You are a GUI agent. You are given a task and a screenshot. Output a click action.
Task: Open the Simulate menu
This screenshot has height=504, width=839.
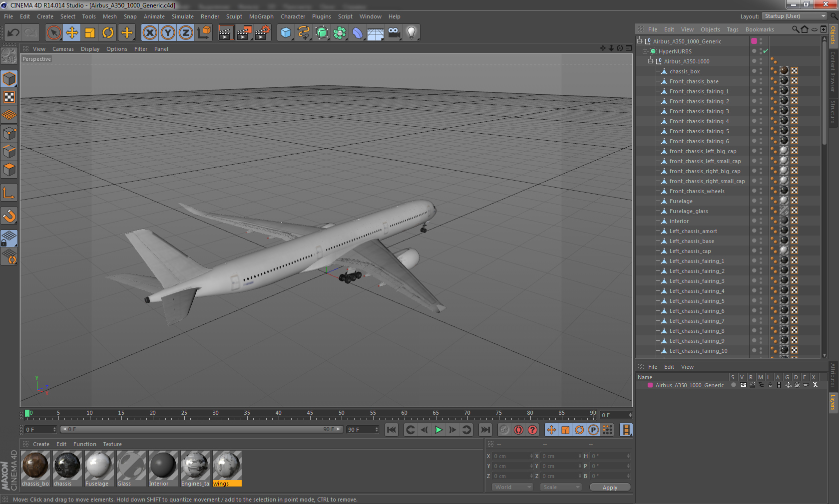[x=183, y=16]
